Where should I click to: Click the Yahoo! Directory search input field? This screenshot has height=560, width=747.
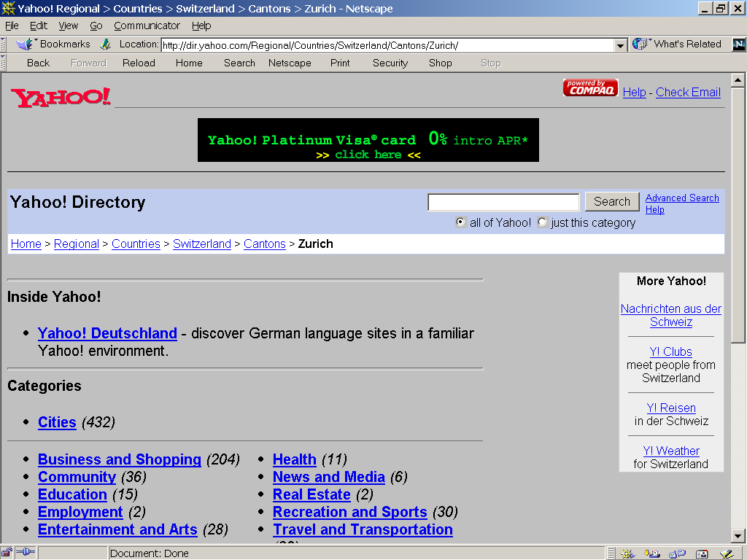tap(503, 202)
